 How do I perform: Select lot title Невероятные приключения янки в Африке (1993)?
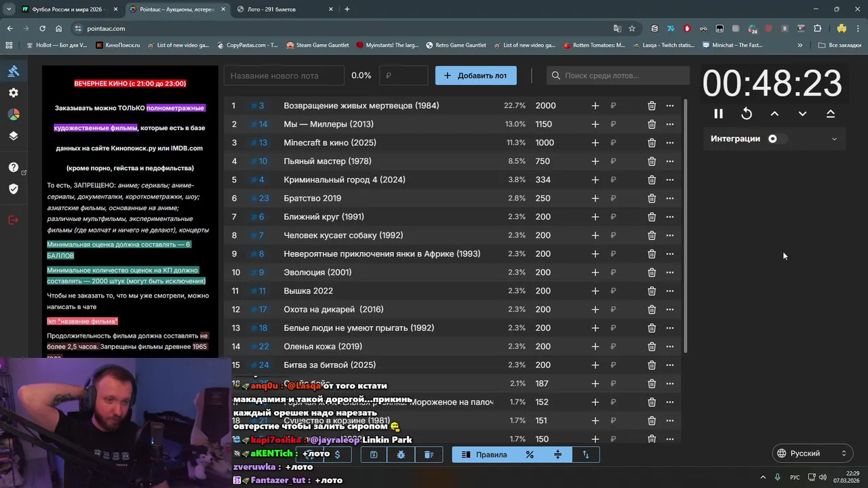coord(382,254)
